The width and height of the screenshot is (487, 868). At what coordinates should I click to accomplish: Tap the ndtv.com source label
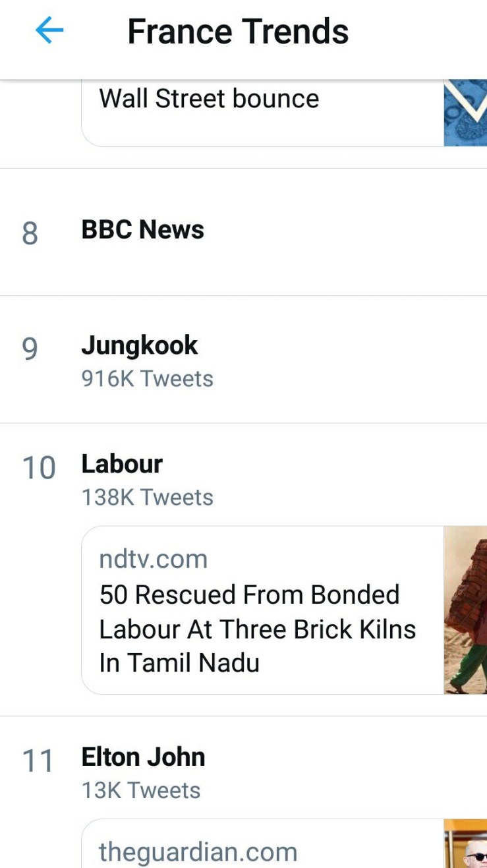click(153, 560)
